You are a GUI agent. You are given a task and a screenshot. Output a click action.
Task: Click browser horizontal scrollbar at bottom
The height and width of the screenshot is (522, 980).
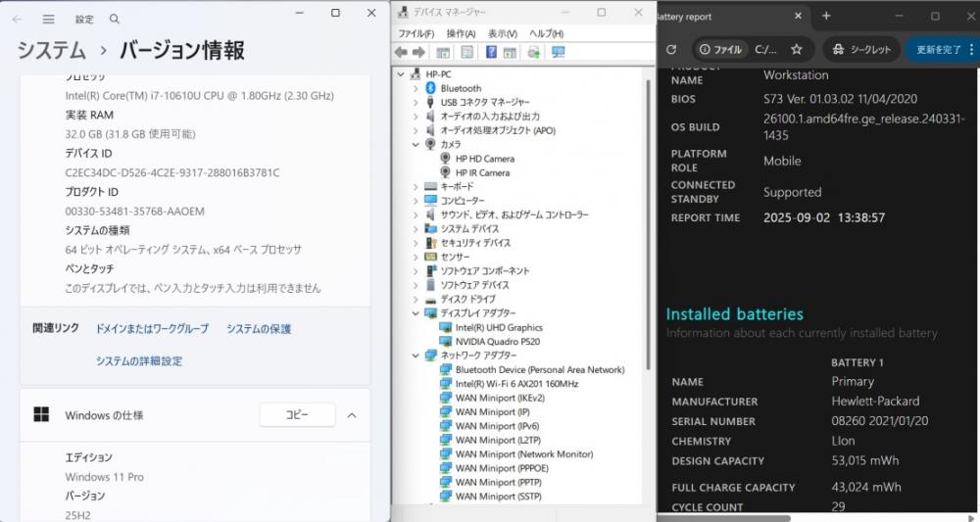click(723, 518)
